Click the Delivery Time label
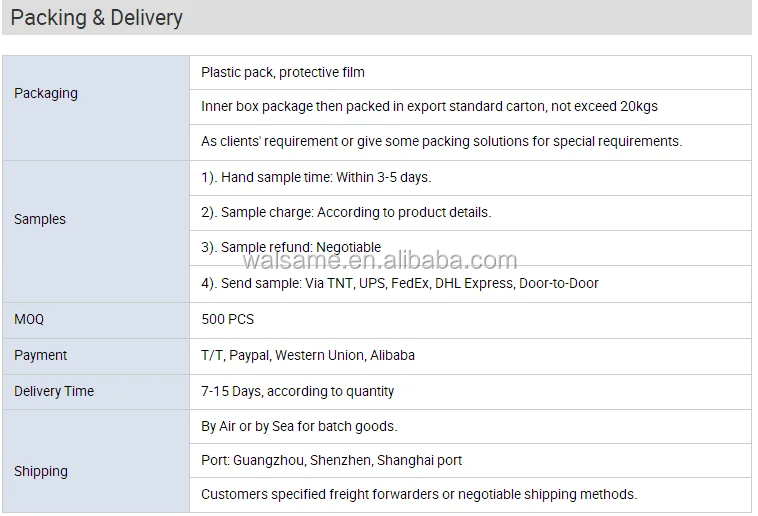758x516 pixels. [x=54, y=391]
